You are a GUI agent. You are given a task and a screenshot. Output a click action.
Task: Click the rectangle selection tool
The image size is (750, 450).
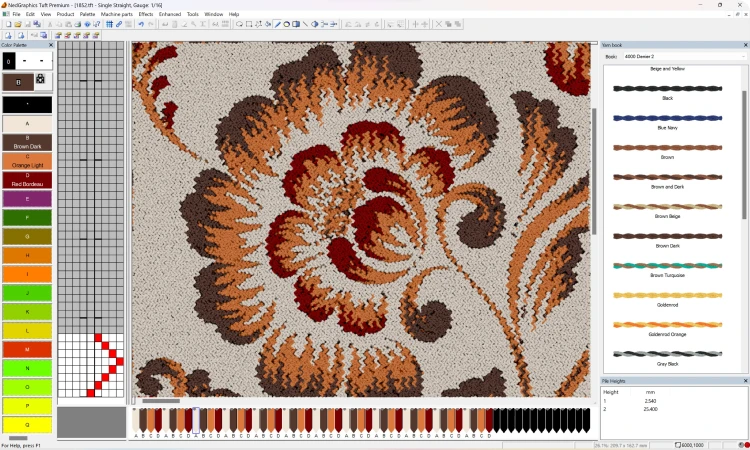pos(249,24)
